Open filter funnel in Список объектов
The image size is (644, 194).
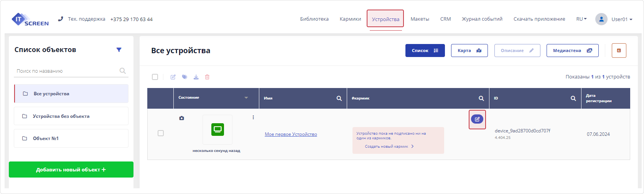tap(119, 50)
